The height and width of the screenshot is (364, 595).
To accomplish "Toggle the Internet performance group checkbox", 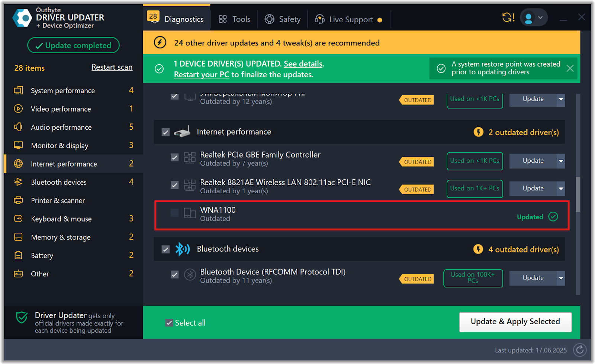I will pyautogui.click(x=165, y=132).
